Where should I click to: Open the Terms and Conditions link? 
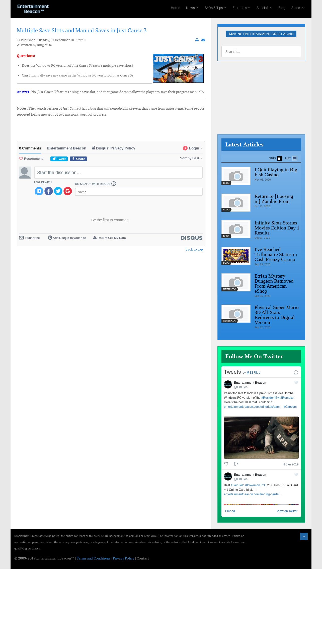tap(94, 558)
